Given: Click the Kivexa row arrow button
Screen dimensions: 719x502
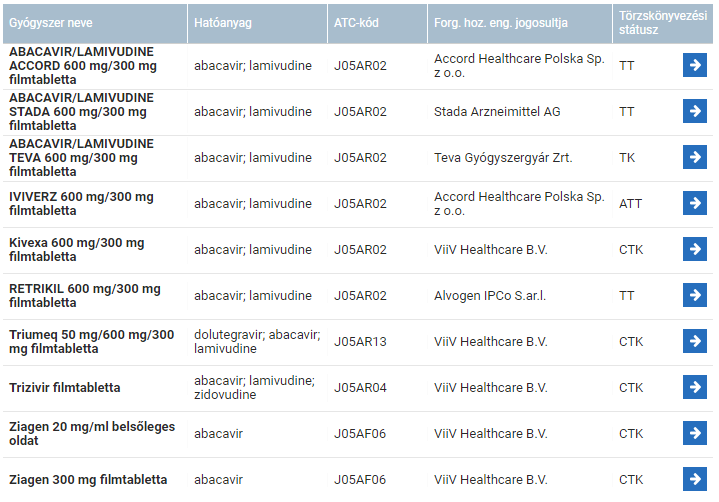Looking at the screenshot, I should click(x=694, y=249).
